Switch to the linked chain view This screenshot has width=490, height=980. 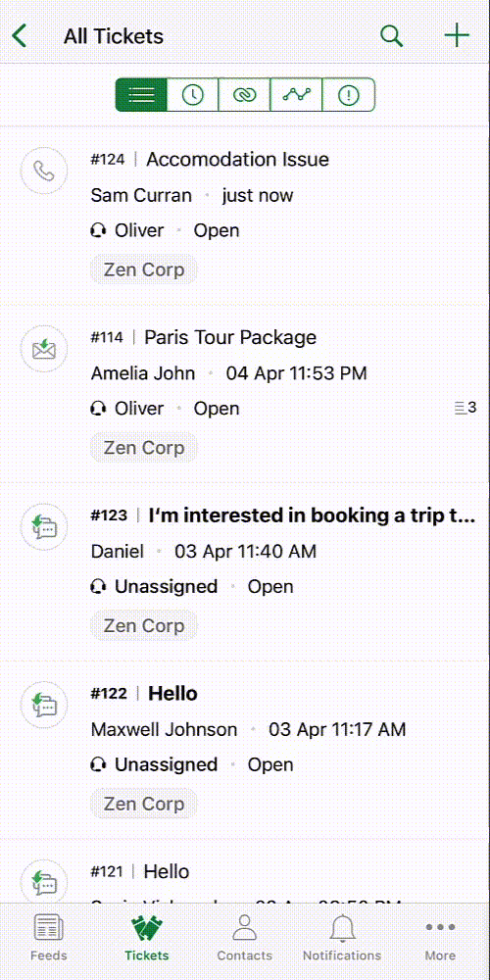click(244, 95)
